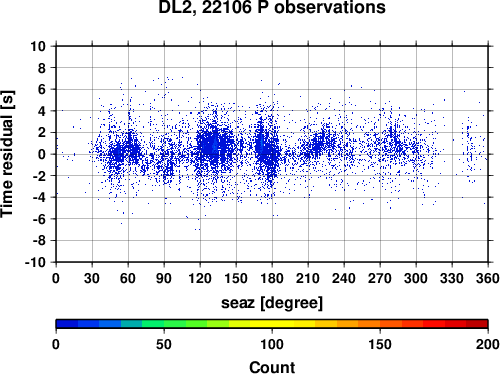Select the dark red end of the colorbar
The height and width of the screenshot is (374, 500).
click(477, 324)
